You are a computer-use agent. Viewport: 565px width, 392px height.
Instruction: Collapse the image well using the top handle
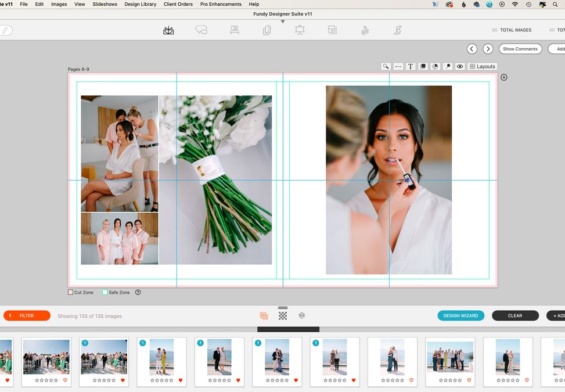click(283, 308)
